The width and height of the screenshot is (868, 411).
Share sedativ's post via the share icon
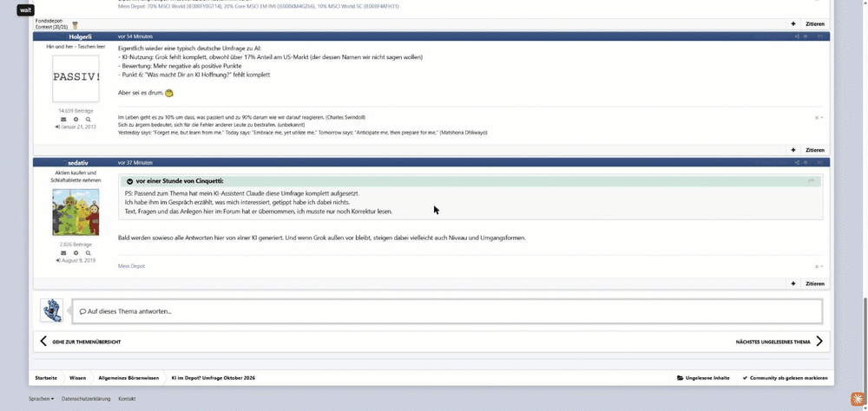[797, 163]
